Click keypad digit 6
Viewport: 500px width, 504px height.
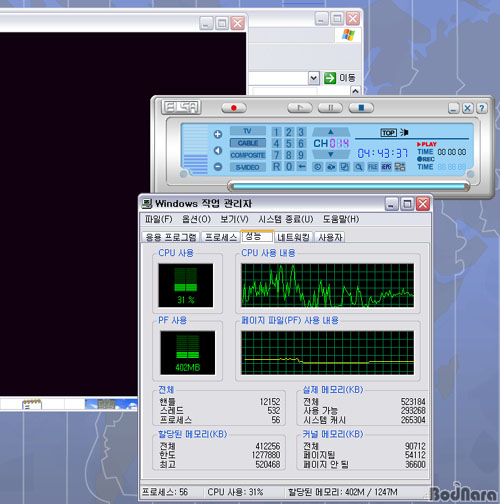[x=301, y=144]
